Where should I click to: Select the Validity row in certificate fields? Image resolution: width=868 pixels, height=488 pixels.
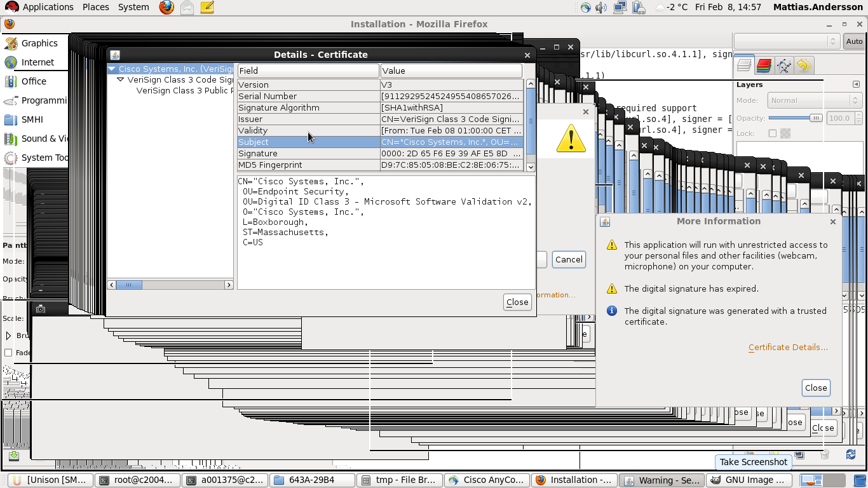pyautogui.click(x=380, y=130)
